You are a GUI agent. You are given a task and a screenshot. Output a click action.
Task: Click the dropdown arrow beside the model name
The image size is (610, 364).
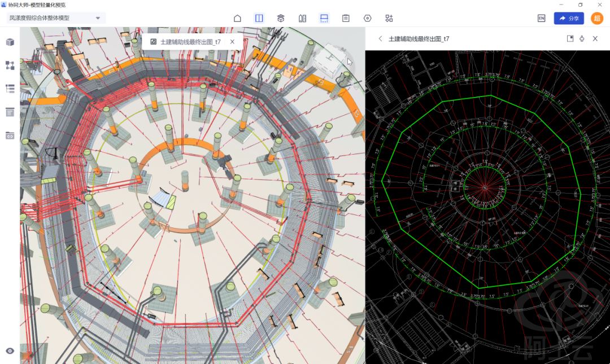98,18
